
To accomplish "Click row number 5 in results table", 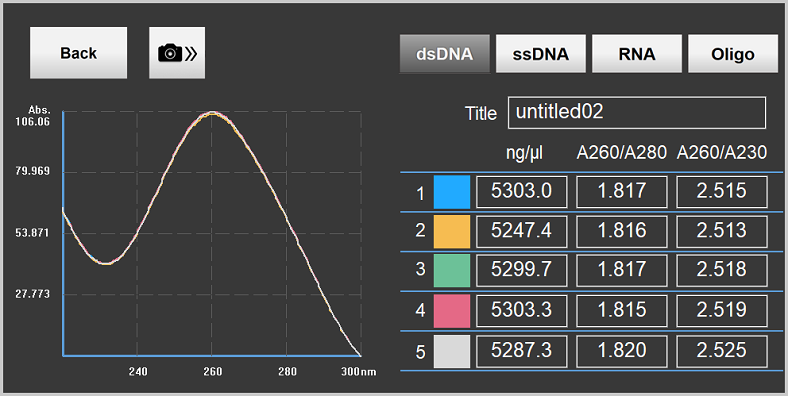I will coord(421,352).
